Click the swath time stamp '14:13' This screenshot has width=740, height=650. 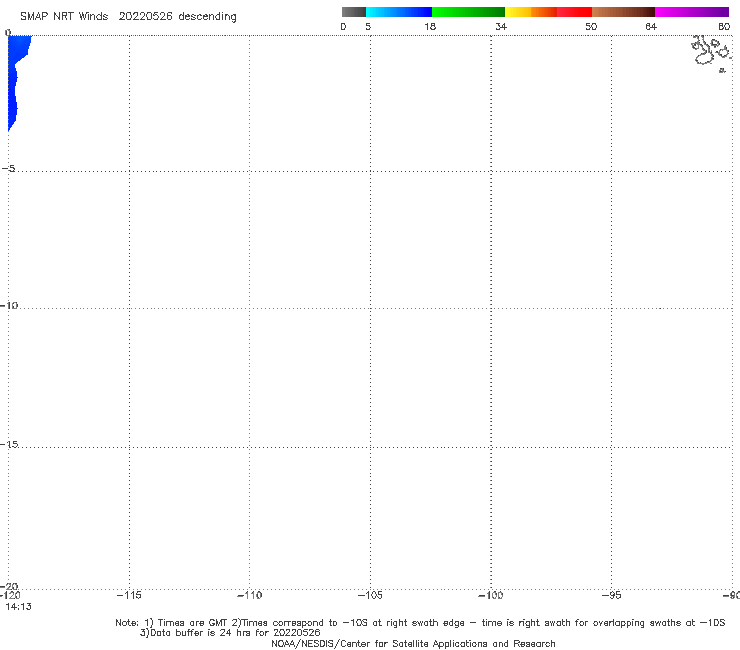pyautogui.click(x=18, y=607)
